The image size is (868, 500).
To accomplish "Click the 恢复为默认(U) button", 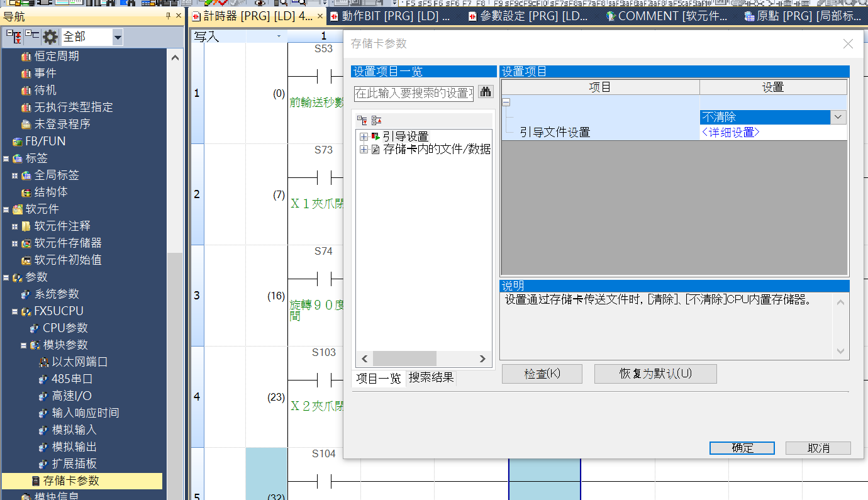I will (x=655, y=374).
